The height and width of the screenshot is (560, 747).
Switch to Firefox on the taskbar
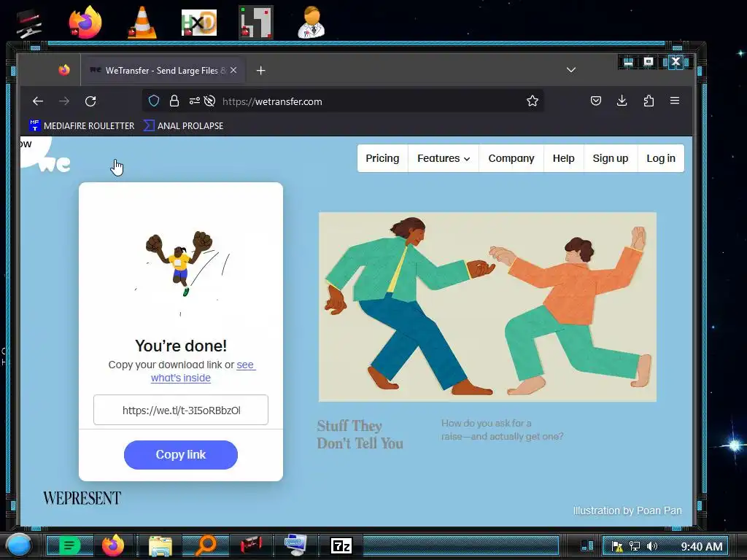tap(113, 545)
